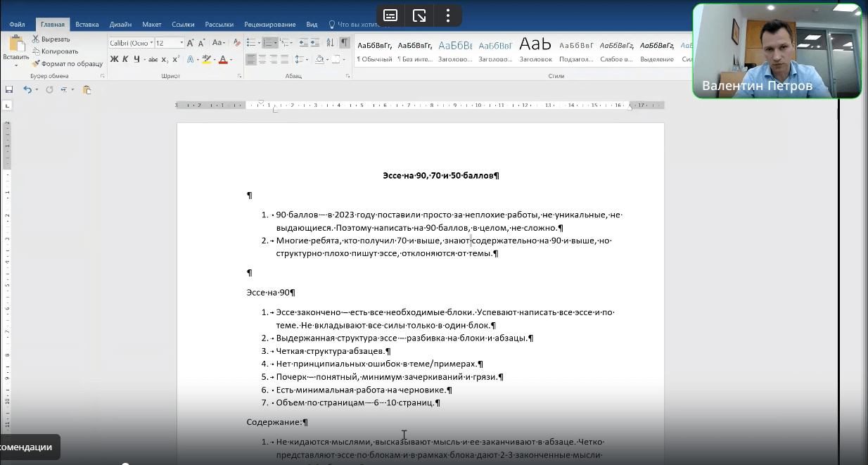Click the Что вы хотите search field
The height and width of the screenshot is (465, 868).
[355, 24]
